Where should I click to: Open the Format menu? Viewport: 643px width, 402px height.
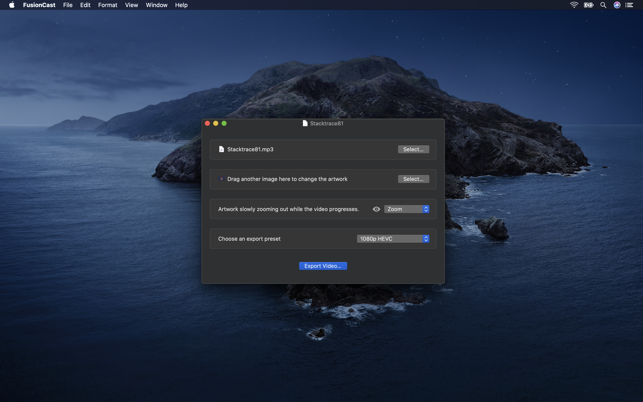click(x=107, y=5)
